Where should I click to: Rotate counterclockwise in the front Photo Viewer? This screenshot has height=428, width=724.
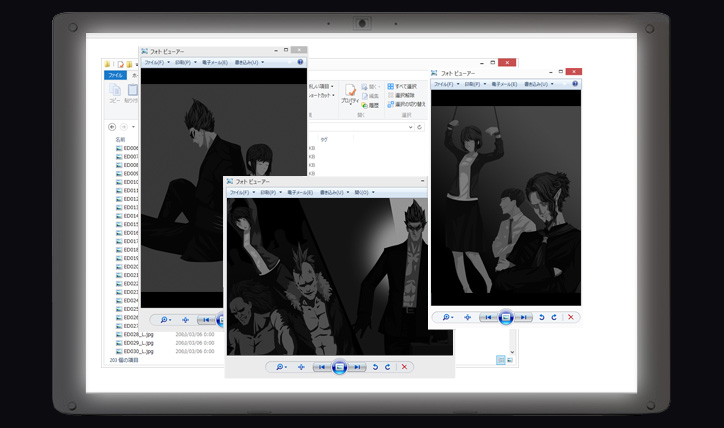(x=375, y=367)
